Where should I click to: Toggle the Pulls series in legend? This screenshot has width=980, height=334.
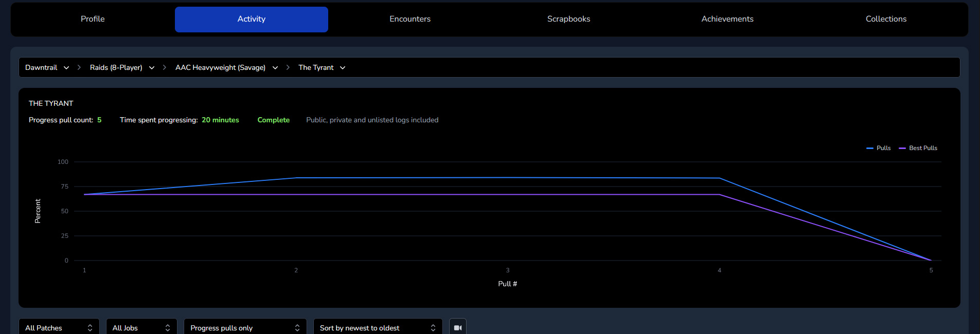[x=878, y=148]
